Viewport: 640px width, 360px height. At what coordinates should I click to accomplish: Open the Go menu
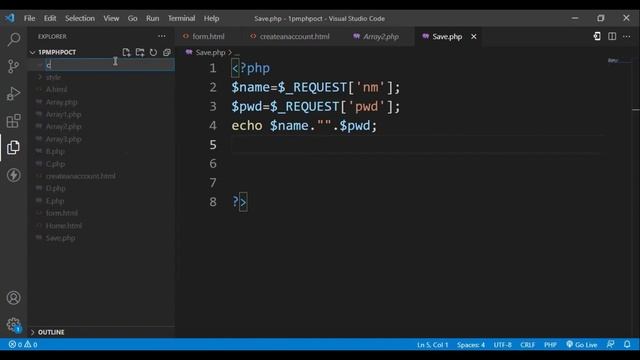click(132, 18)
